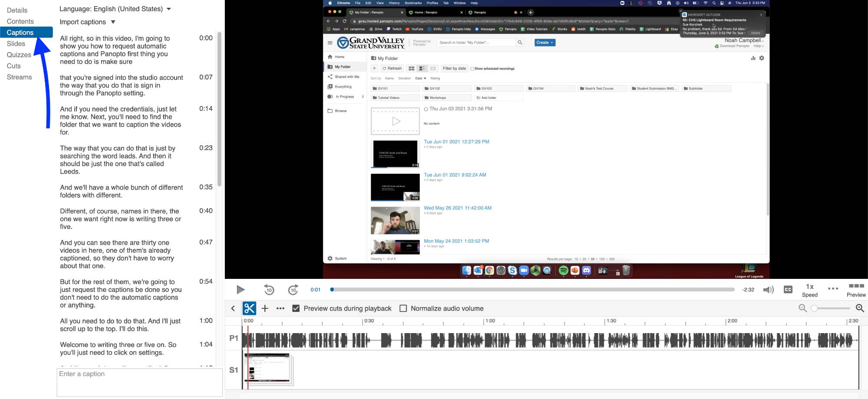
Task: Toggle closed captions CC button
Action: click(x=788, y=290)
